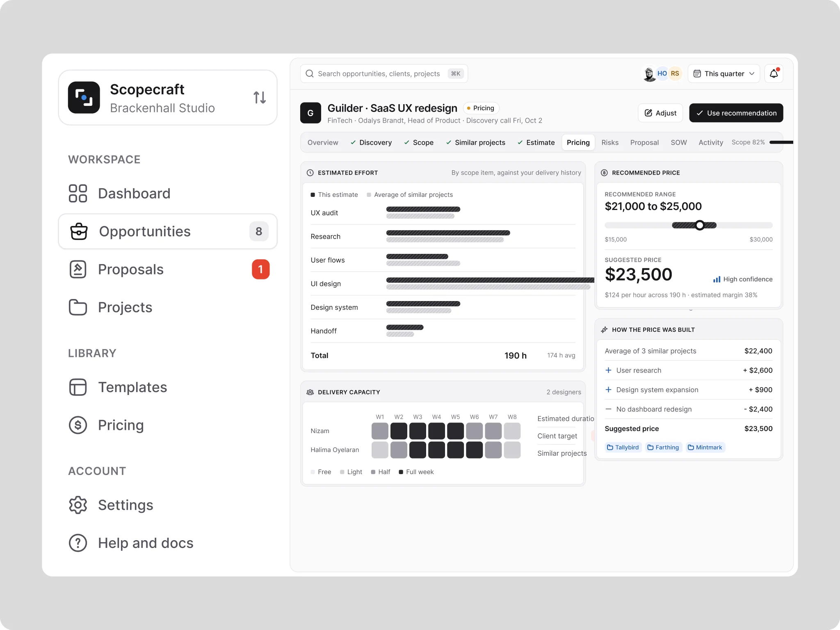The width and height of the screenshot is (840, 630).
Task: Click Use recommendation button
Action: 736,113
